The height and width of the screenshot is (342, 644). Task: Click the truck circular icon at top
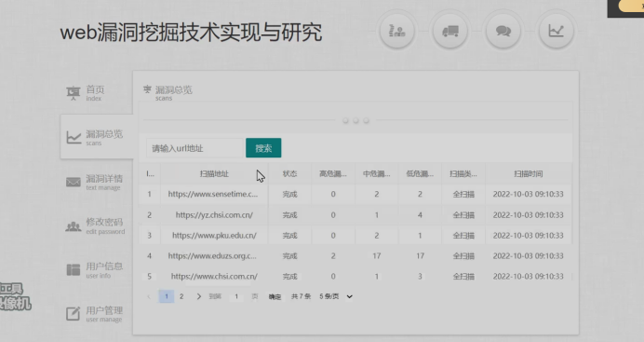pos(450,31)
